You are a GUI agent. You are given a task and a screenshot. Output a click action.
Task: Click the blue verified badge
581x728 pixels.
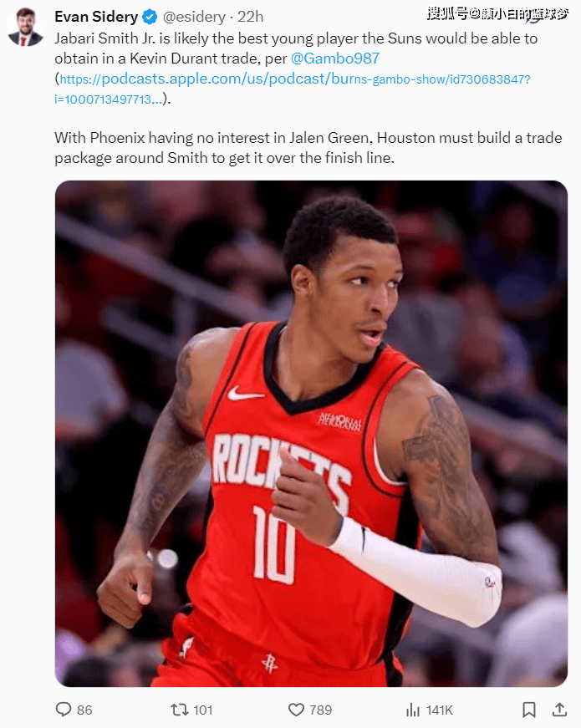tap(150, 18)
